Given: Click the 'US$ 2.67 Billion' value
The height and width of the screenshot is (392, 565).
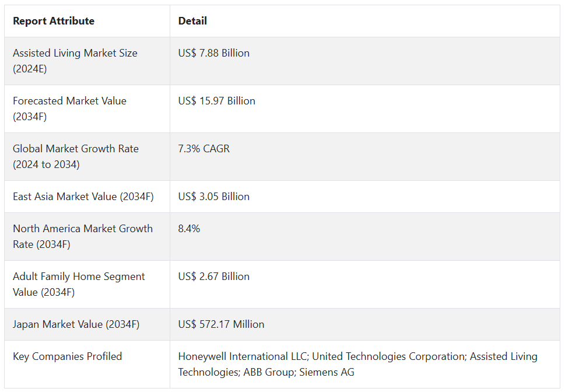Looking at the screenshot, I should coord(214,276).
